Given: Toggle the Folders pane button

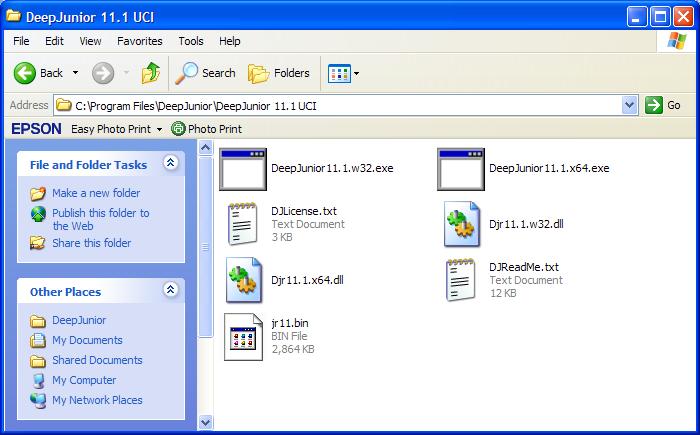Looking at the screenshot, I should pyautogui.click(x=279, y=73).
